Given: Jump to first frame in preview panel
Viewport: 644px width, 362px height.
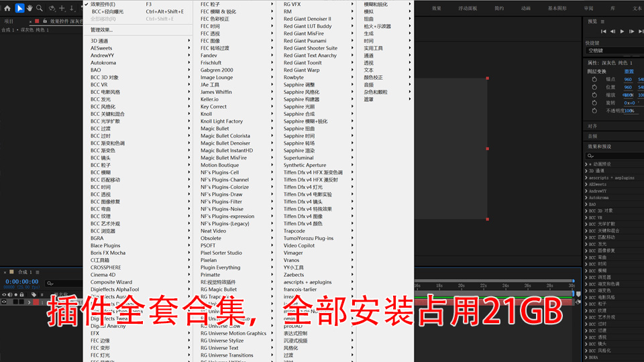Looking at the screenshot, I should 603,32.
